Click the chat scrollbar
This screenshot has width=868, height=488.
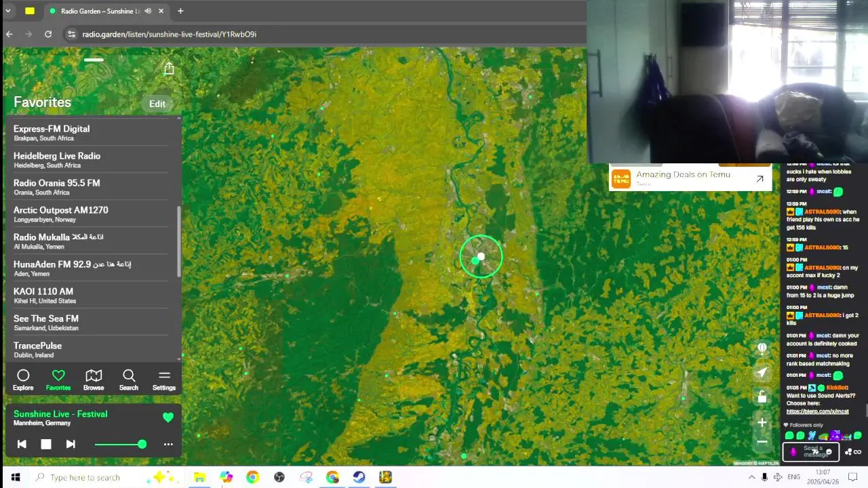[865, 411]
